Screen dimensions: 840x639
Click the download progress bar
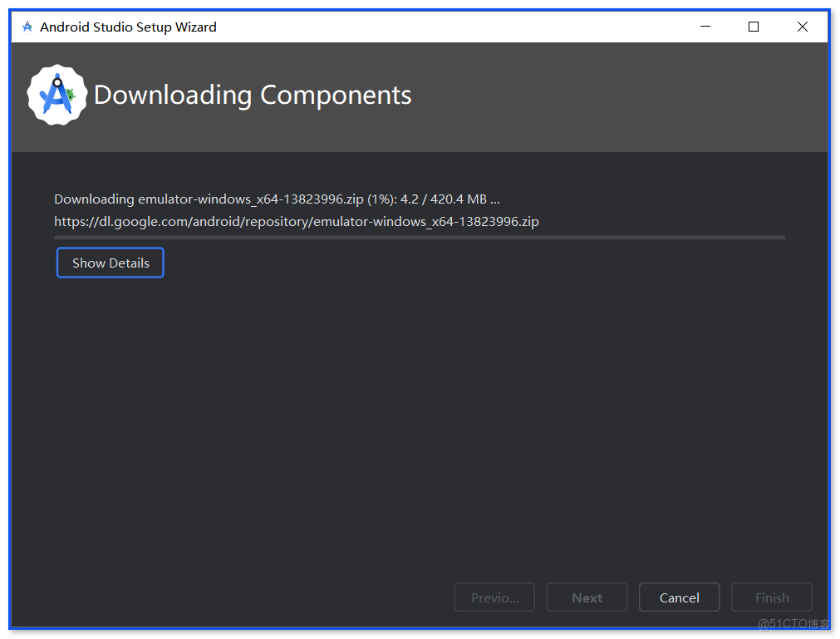coord(420,237)
